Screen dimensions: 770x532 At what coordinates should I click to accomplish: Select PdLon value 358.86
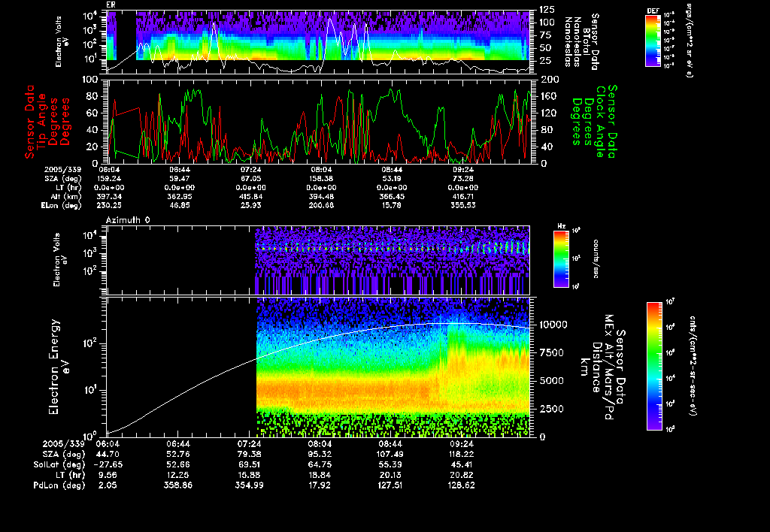pyautogui.click(x=178, y=485)
